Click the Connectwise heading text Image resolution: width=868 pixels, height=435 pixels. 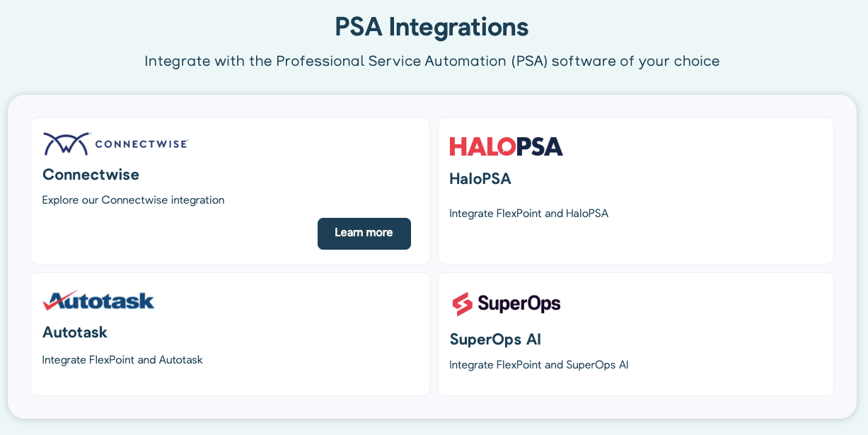91,175
